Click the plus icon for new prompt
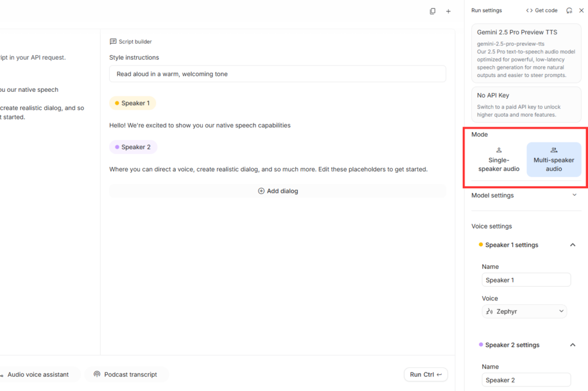Screen dimensions: 588x391 click(x=448, y=11)
